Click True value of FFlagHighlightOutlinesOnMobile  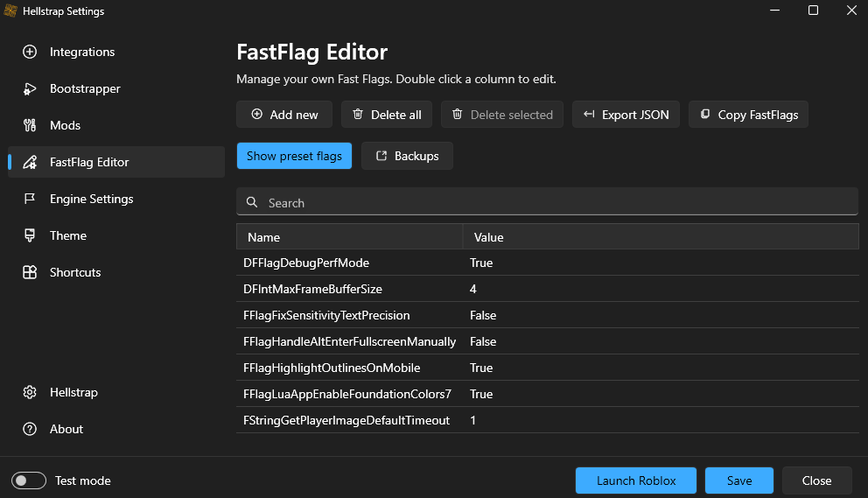coord(481,368)
